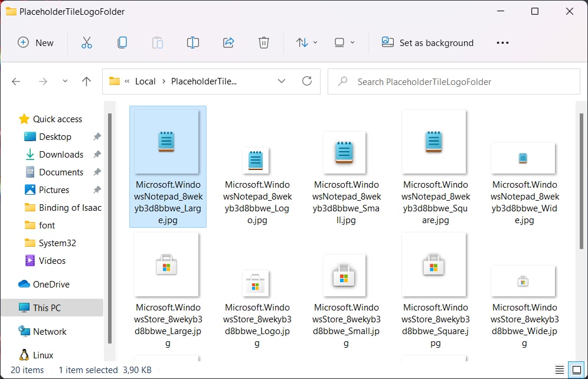
Task: Select WindowsStore_8wekyb3d8bbwe_Large.jpg file
Action: pyautogui.click(x=168, y=290)
